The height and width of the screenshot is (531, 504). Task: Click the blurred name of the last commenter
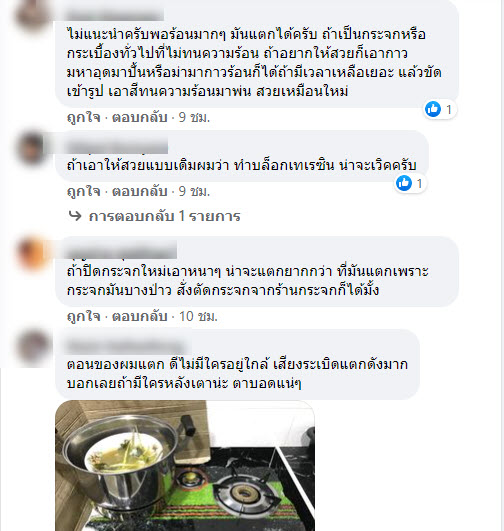tap(126, 347)
